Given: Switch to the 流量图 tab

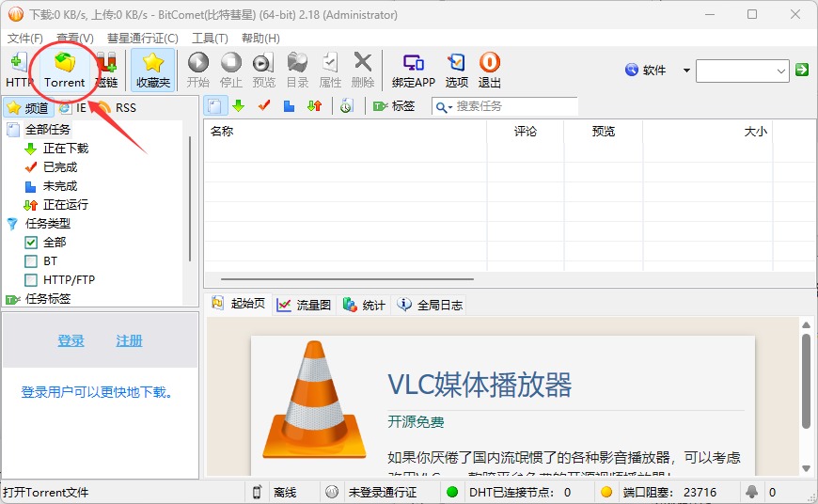Looking at the screenshot, I should pos(304,305).
